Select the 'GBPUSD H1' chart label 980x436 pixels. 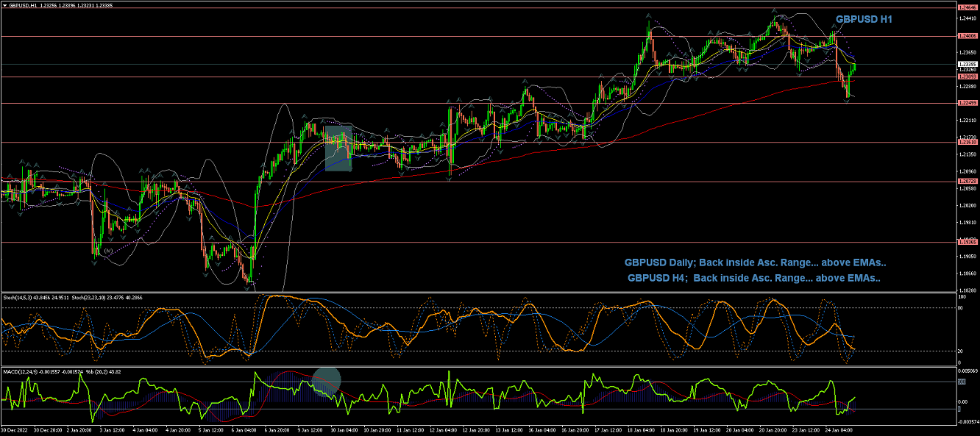tap(864, 20)
